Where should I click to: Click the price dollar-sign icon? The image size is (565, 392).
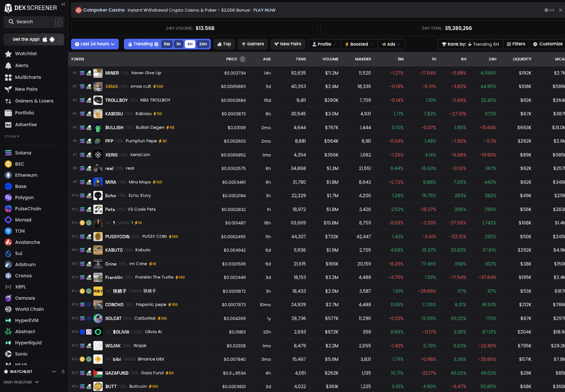(242, 59)
